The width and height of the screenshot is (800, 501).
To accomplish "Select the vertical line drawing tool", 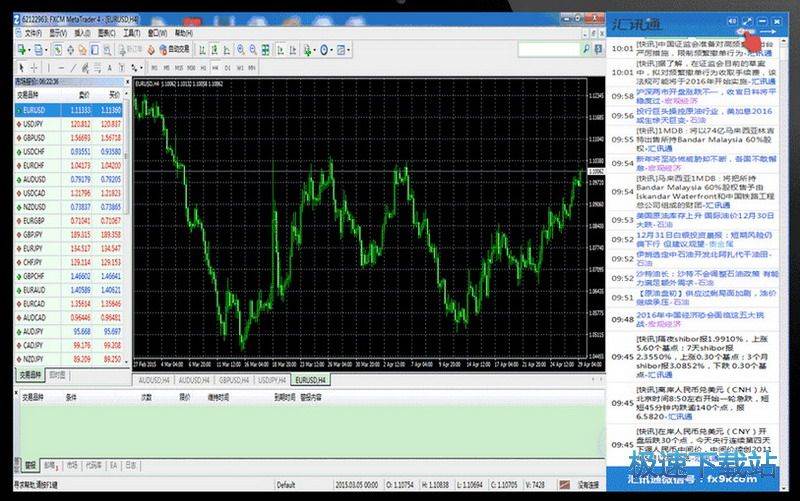I will (49, 68).
